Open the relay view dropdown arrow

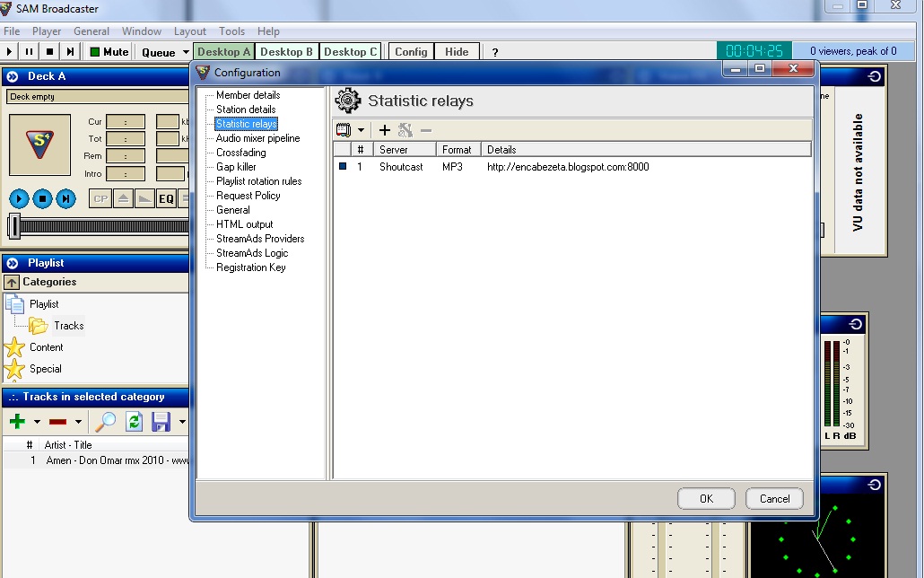pyautogui.click(x=362, y=130)
